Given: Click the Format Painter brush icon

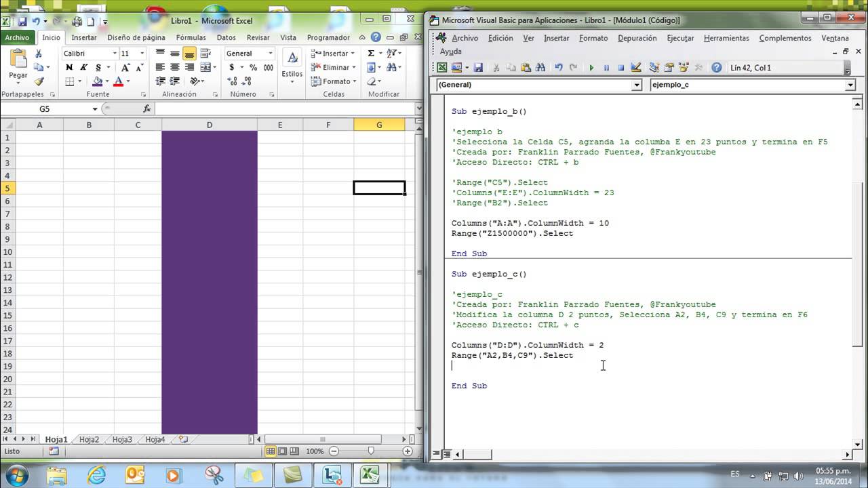Looking at the screenshot, I should [x=39, y=81].
